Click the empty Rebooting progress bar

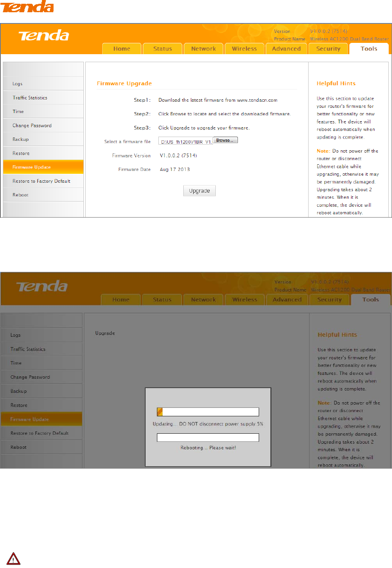(x=208, y=438)
